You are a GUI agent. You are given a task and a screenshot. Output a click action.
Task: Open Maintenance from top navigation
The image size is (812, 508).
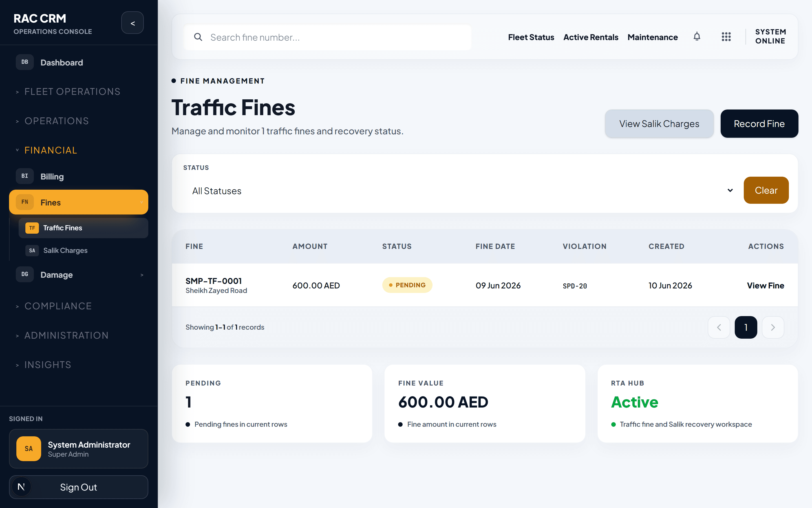(x=653, y=37)
